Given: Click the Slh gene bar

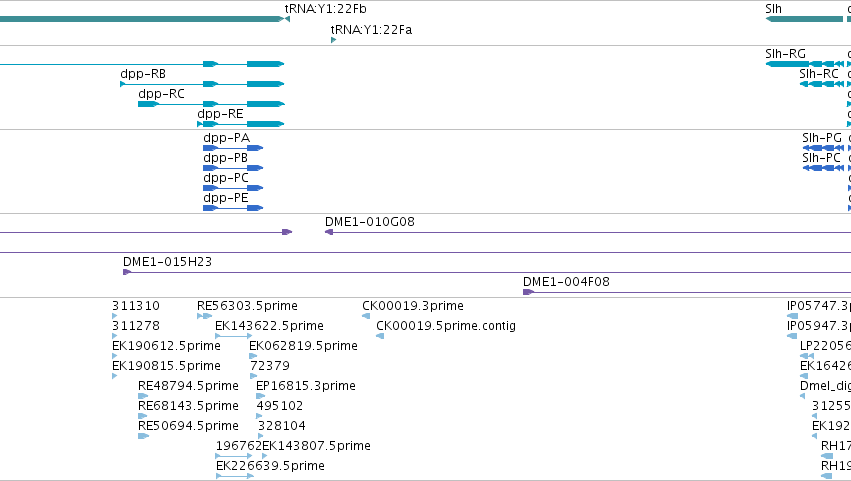Looking at the screenshot, I should (x=804, y=19).
